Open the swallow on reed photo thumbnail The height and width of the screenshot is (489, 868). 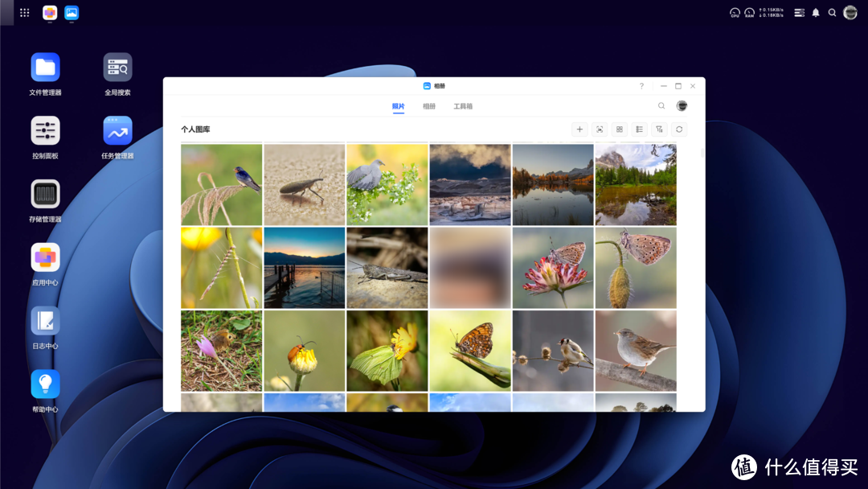pos(222,184)
